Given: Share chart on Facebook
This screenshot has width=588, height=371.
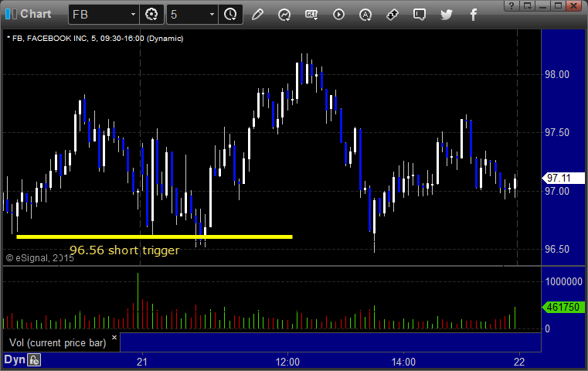Looking at the screenshot, I should click(x=473, y=15).
